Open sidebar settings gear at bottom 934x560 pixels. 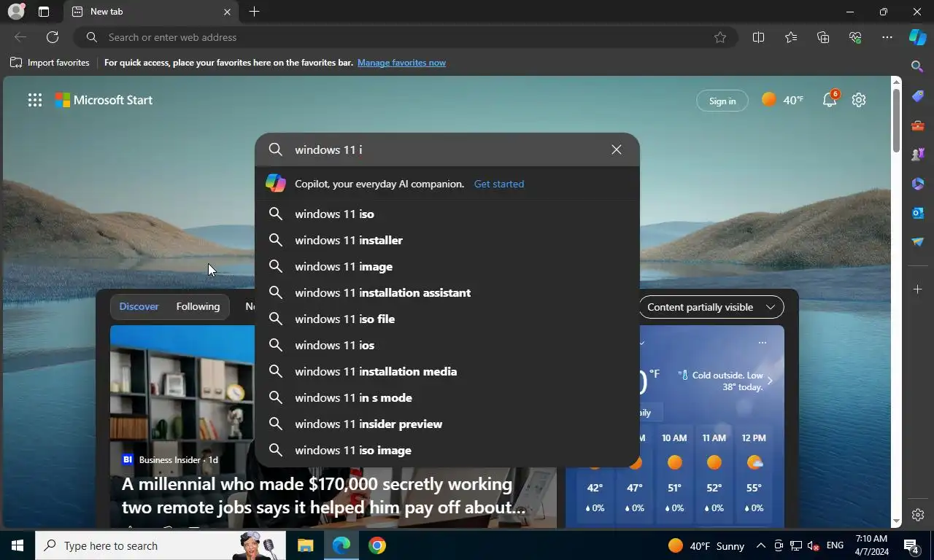point(918,515)
